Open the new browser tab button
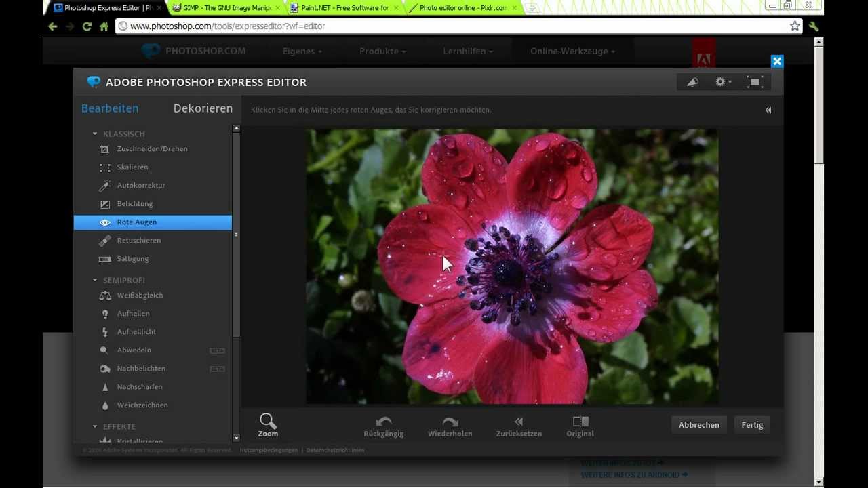This screenshot has height=488, width=868. (532, 8)
